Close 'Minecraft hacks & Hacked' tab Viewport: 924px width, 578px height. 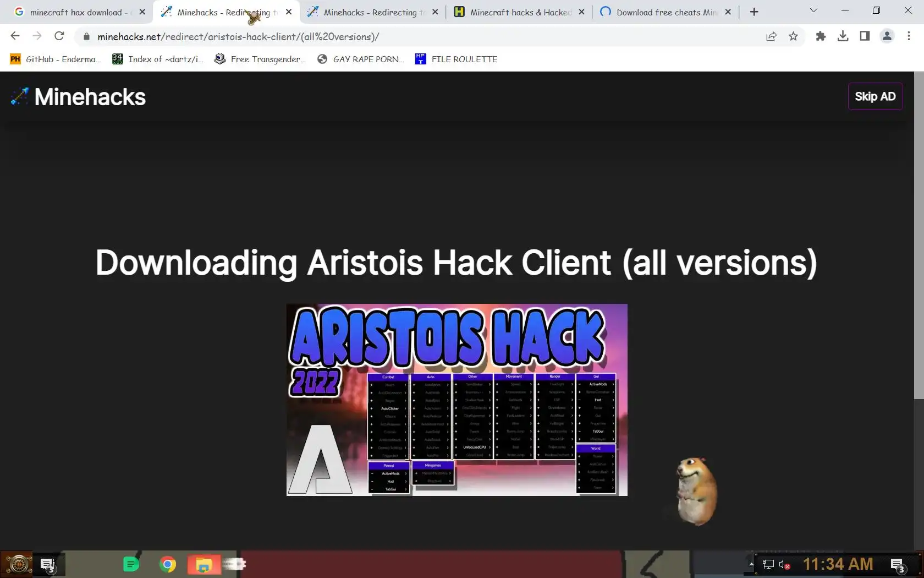[581, 12]
